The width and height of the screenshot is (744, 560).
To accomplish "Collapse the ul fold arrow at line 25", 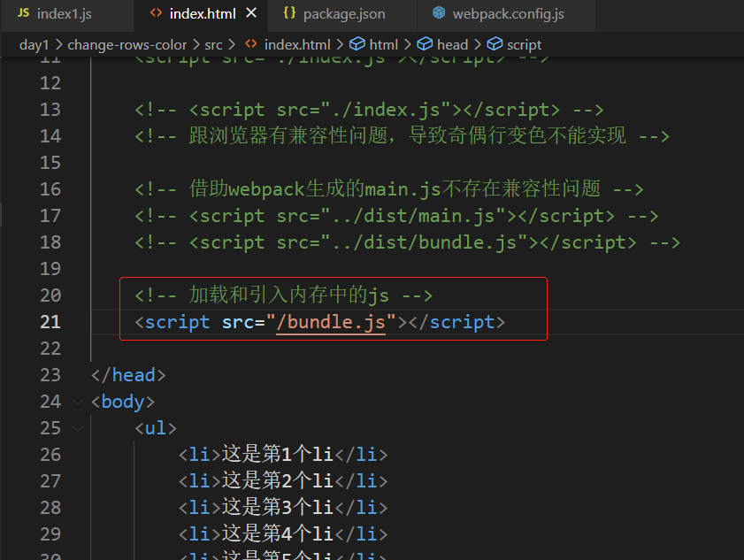I will [77, 428].
